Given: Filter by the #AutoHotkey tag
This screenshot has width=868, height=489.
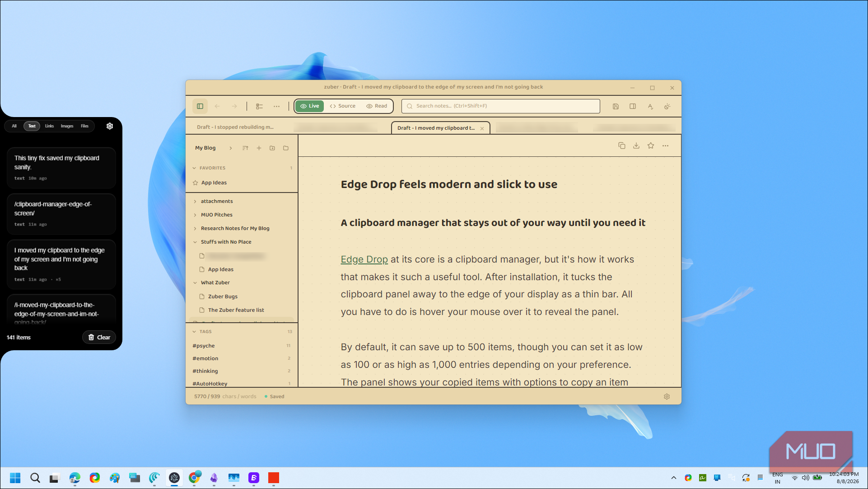Looking at the screenshot, I should [x=210, y=383].
